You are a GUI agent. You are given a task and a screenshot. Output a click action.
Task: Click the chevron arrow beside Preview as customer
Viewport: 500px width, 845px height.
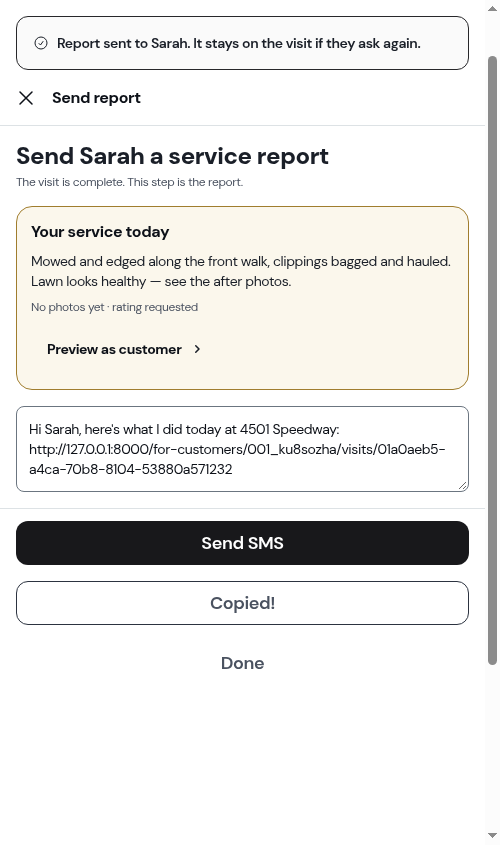click(x=197, y=349)
